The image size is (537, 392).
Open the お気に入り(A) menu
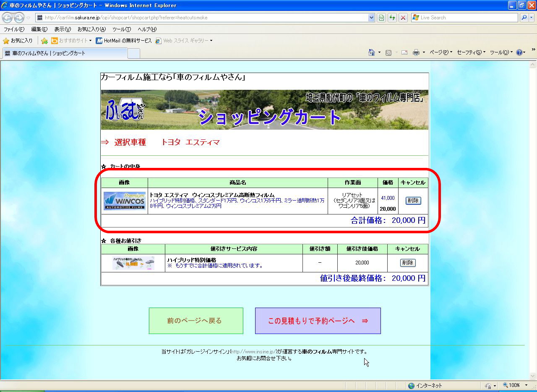(x=91, y=29)
